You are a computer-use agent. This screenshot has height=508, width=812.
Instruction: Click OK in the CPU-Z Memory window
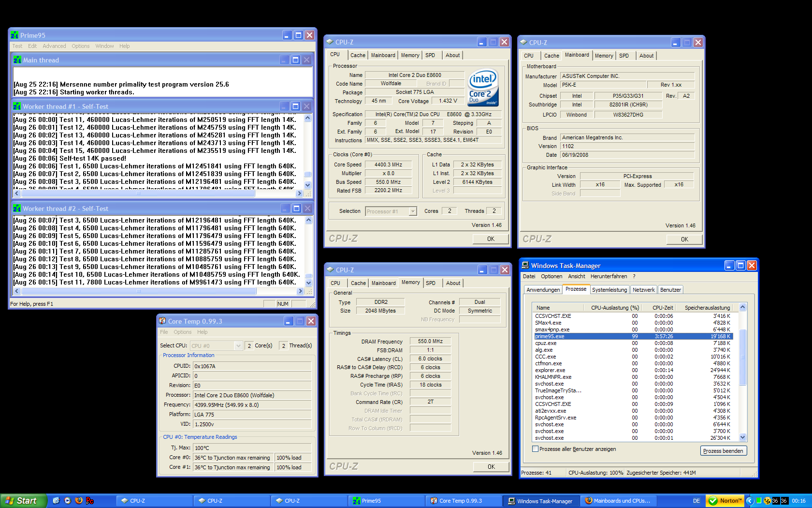click(x=491, y=467)
